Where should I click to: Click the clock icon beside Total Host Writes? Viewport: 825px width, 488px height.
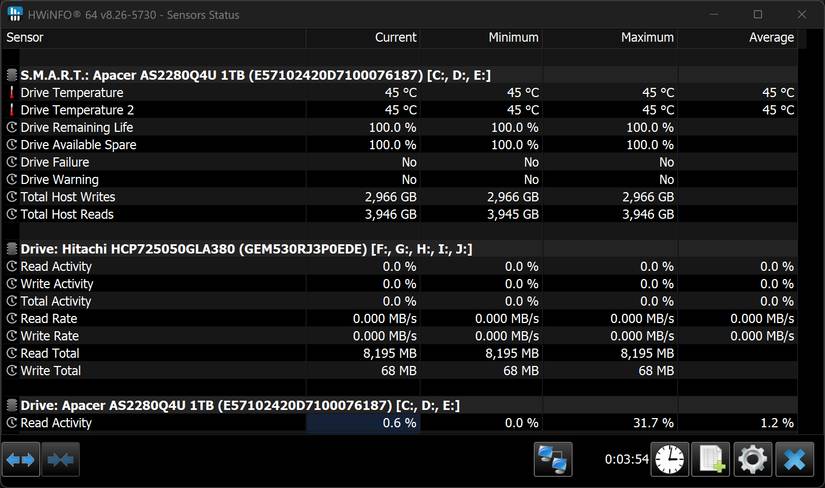click(x=12, y=197)
